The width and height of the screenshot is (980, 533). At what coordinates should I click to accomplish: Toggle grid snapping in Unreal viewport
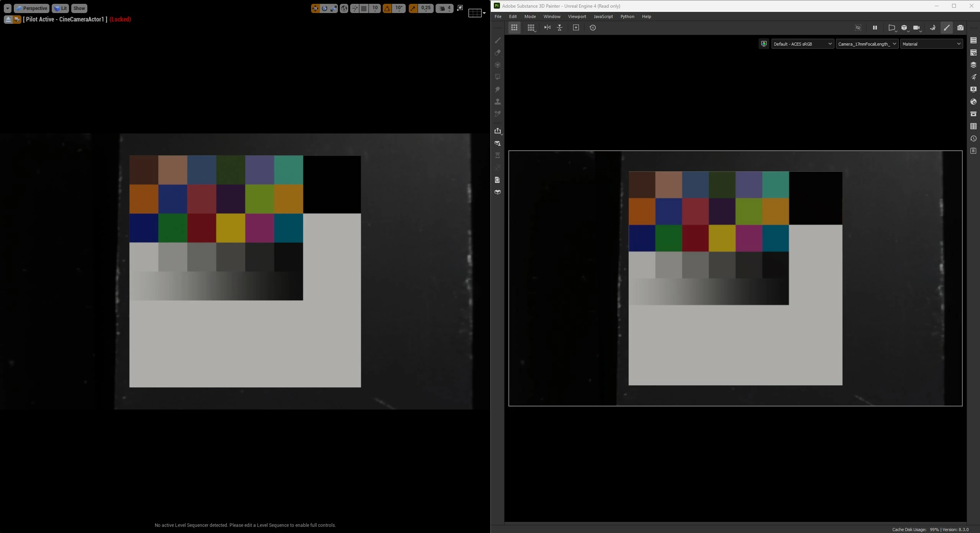pos(364,8)
